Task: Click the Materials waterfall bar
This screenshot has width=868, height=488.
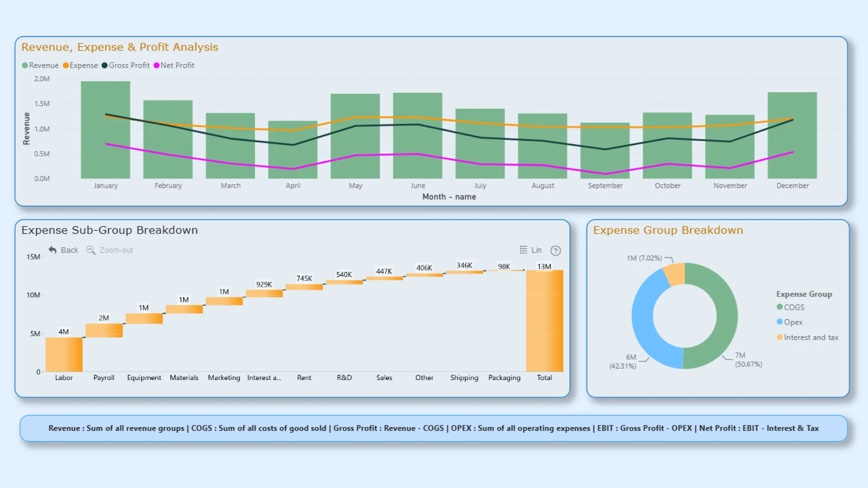Action: (184, 309)
